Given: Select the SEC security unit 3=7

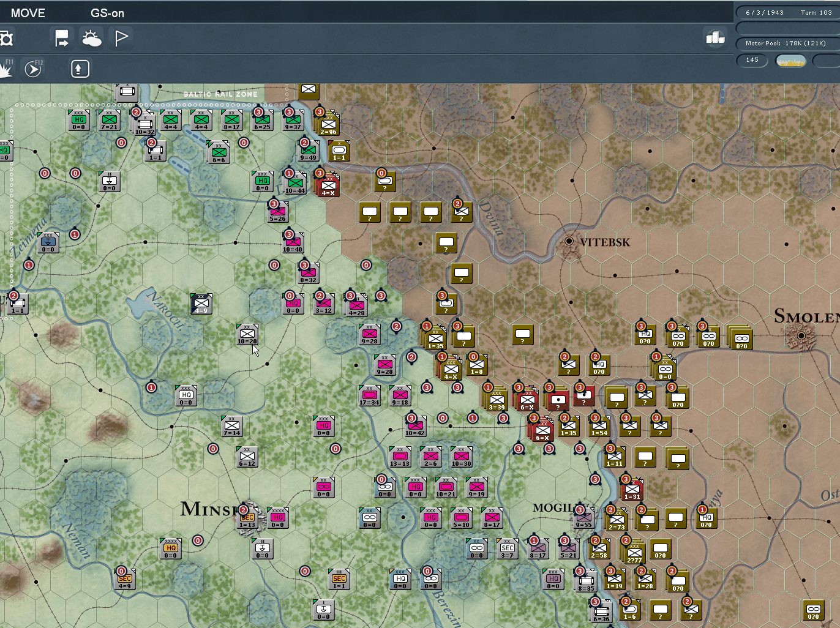Looking at the screenshot, I should (x=508, y=548).
